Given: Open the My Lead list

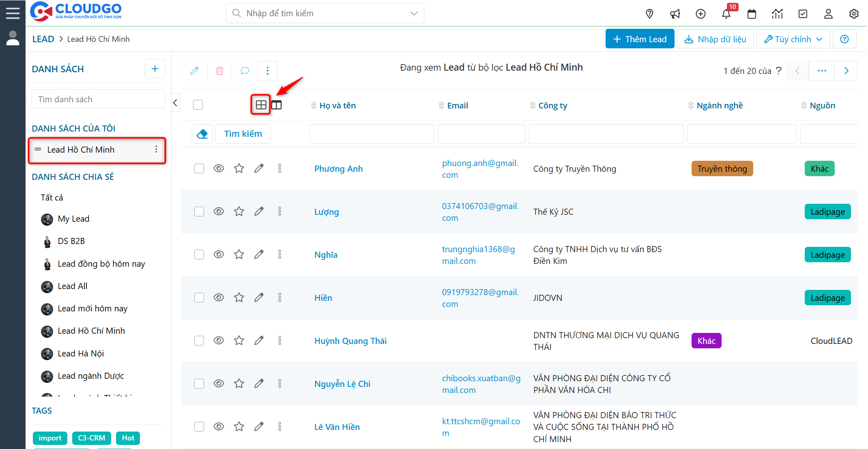Looking at the screenshot, I should coord(73,219).
